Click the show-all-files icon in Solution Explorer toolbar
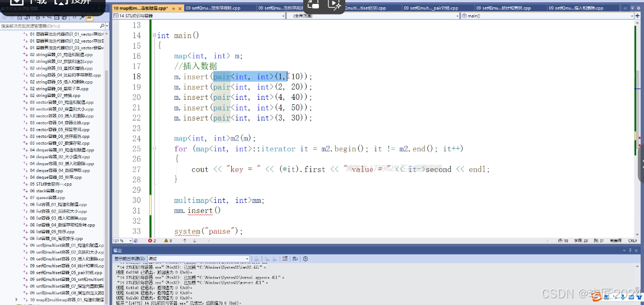The height and width of the screenshot is (305, 644). pyautogui.click(x=64, y=17)
